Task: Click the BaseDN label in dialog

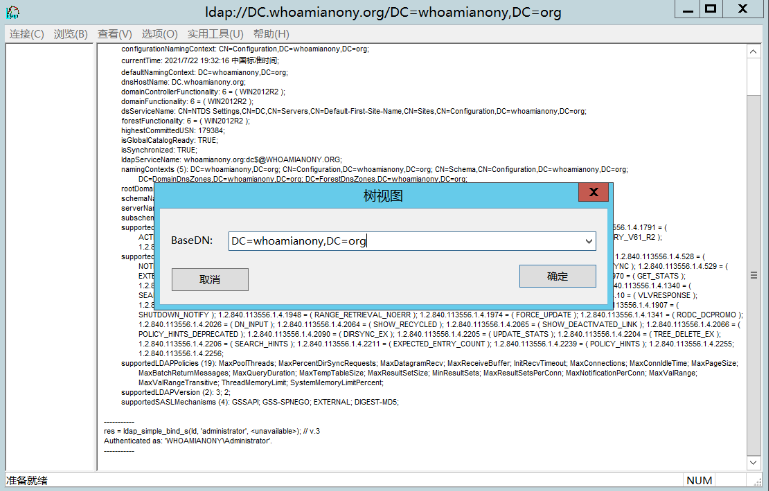Action: click(x=192, y=241)
